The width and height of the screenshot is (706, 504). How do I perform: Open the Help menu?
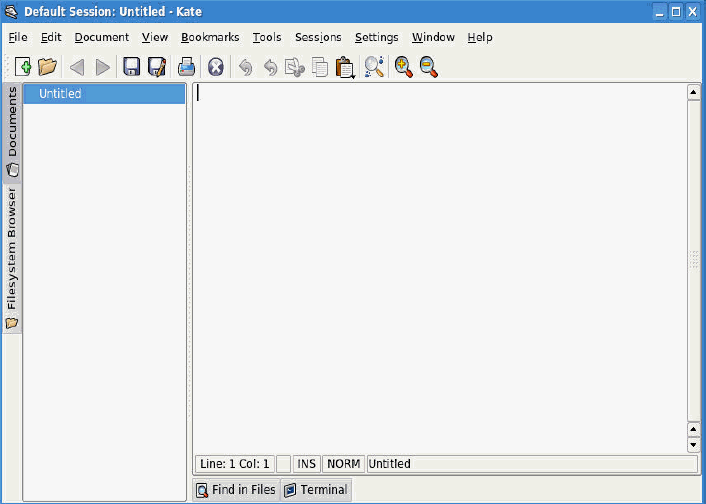(480, 37)
